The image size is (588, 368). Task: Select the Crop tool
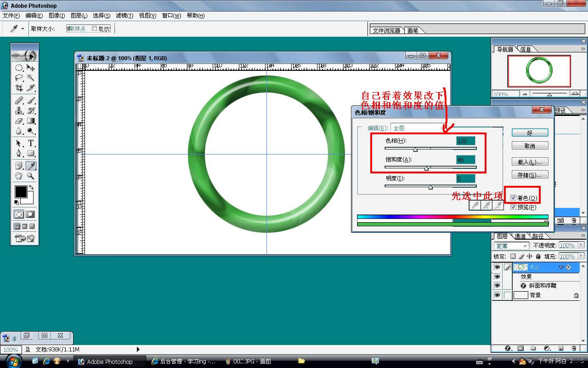(x=19, y=88)
